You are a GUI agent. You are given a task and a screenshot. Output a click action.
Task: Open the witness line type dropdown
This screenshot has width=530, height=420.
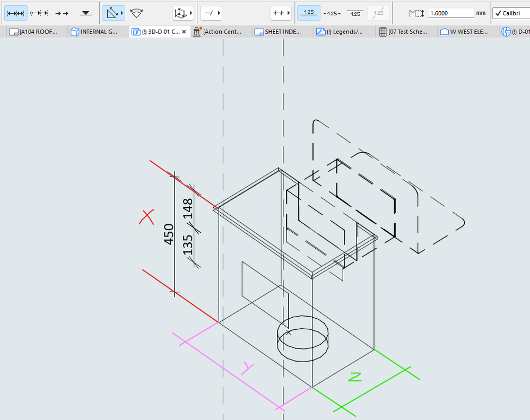click(211, 13)
